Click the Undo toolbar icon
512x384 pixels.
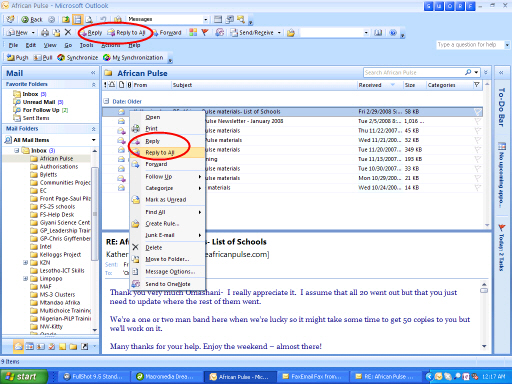(x=103, y=20)
